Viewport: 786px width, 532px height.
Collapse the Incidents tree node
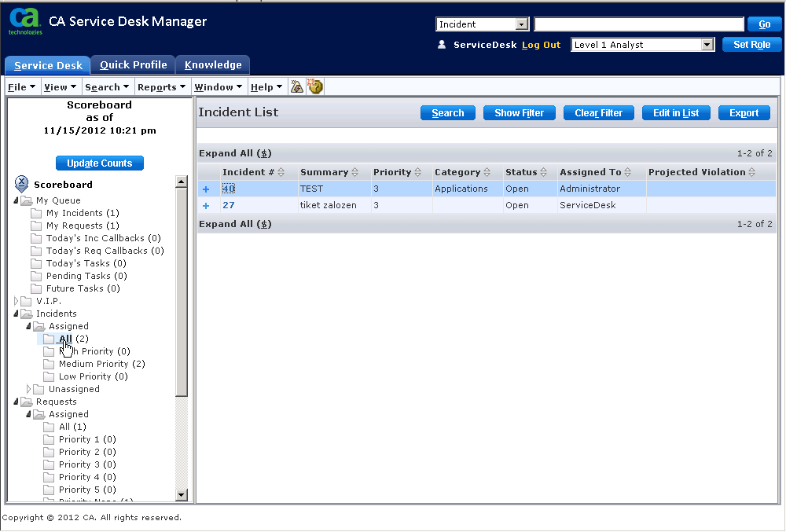pos(16,314)
